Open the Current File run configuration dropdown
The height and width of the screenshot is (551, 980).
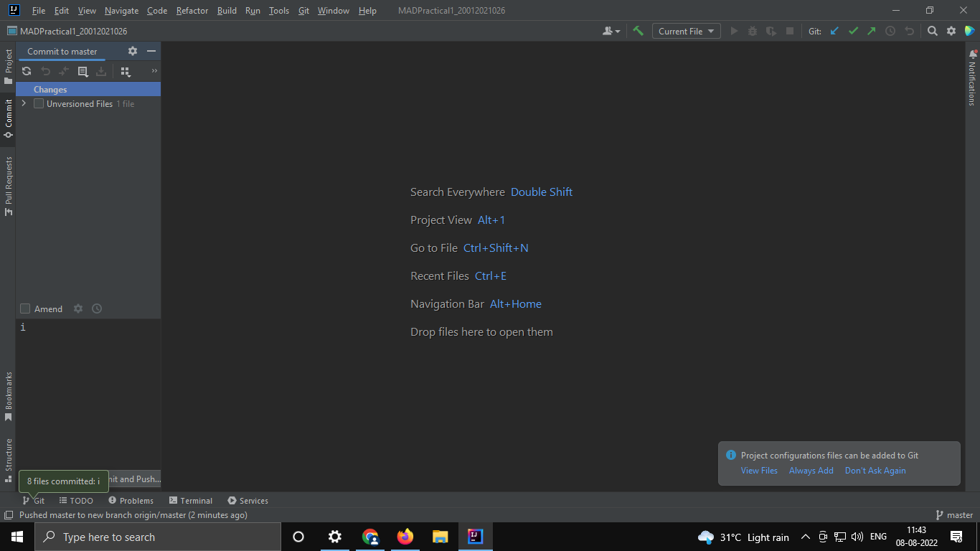click(x=686, y=31)
